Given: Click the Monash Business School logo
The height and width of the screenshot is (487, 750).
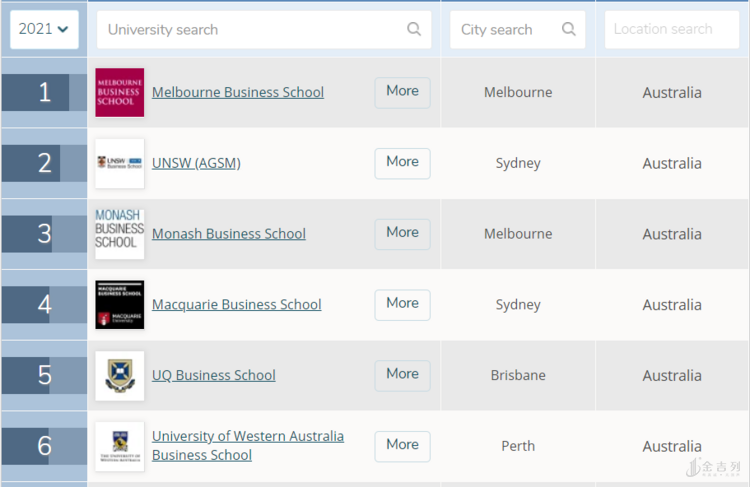Looking at the screenshot, I should (120, 234).
